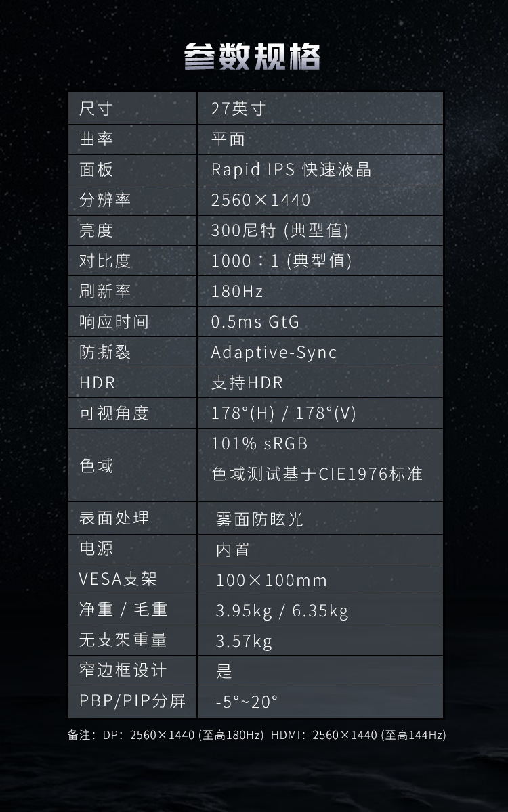The height and width of the screenshot is (812, 508).
Task: Click the 3.95kg / 6.35kg weight value
Action: [x=282, y=612]
